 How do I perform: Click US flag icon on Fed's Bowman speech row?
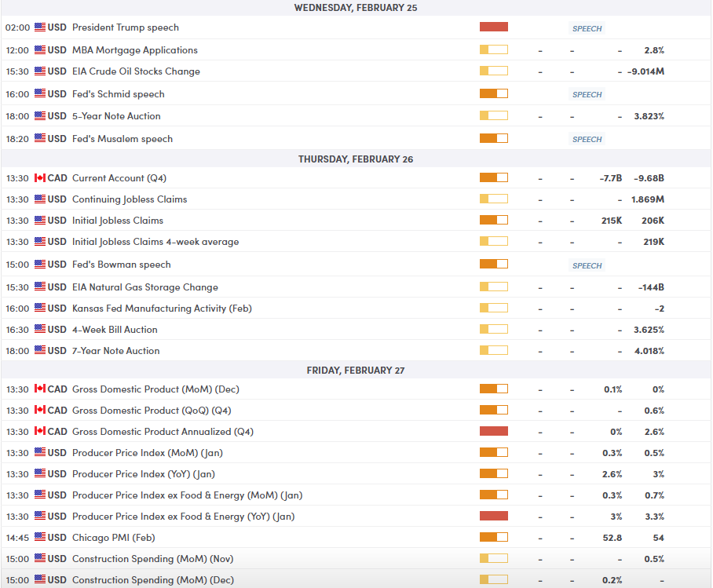point(40,265)
